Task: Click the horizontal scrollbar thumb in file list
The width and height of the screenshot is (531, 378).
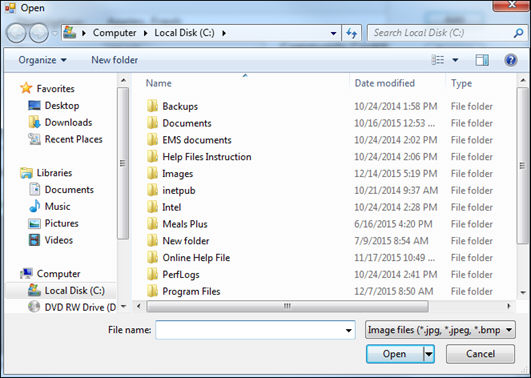Action: tap(287, 307)
